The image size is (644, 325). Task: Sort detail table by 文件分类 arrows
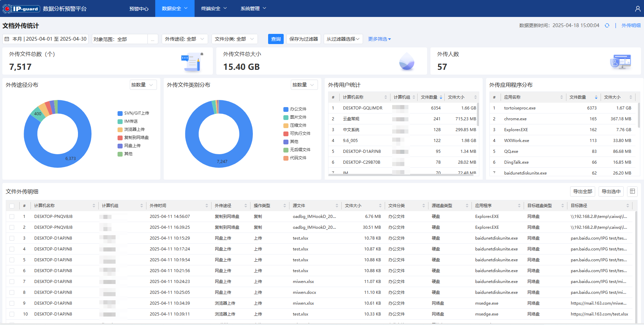424,206
